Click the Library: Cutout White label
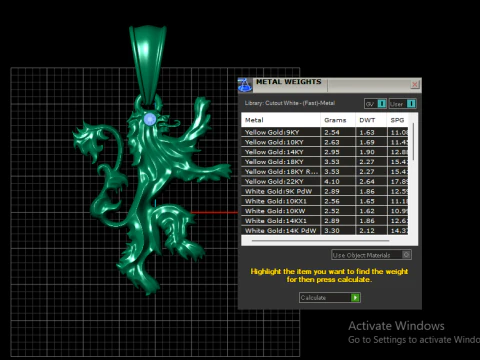Viewport: 480px width, 360px height. click(x=290, y=103)
